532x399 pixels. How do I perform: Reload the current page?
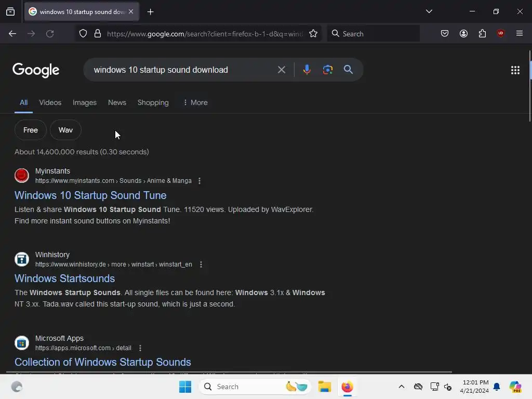coord(50,34)
